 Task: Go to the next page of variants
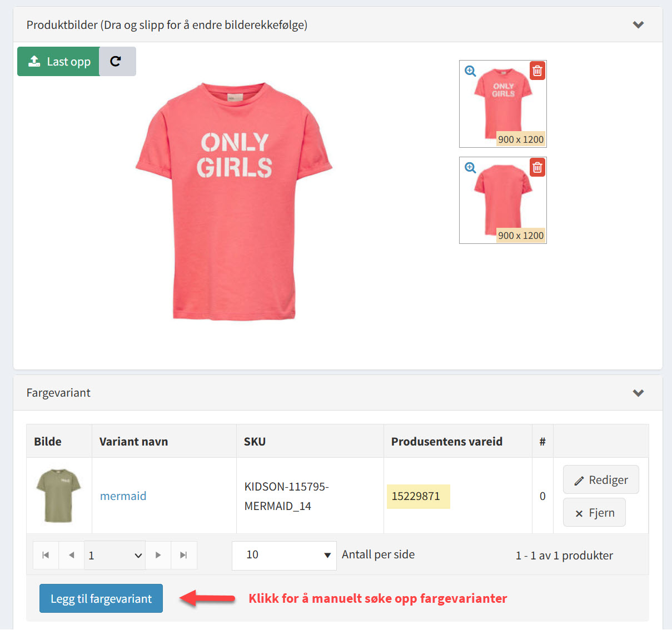[158, 555]
